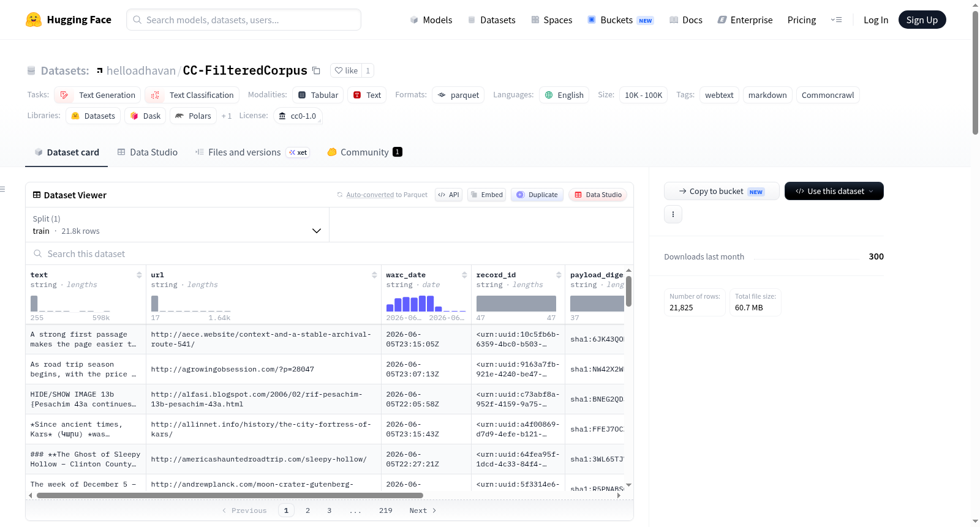Click the warc_date distribution histogram

coord(426,304)
